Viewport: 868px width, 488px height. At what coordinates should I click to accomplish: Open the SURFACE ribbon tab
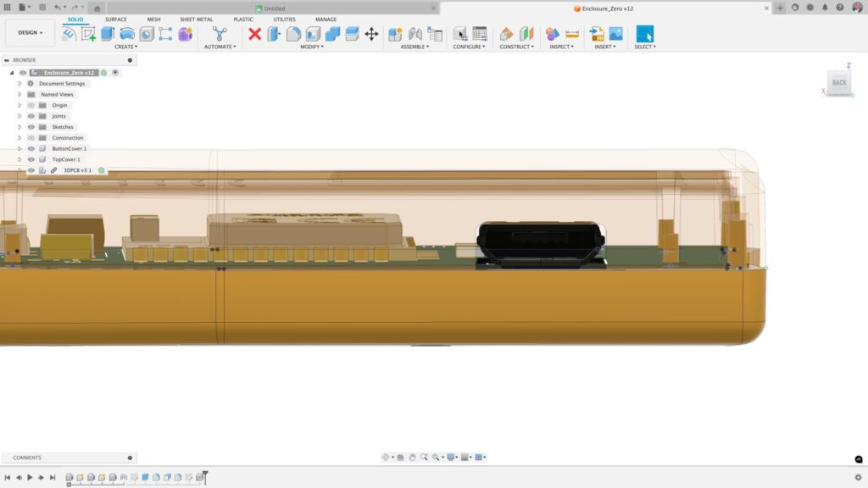pos(116,19)
